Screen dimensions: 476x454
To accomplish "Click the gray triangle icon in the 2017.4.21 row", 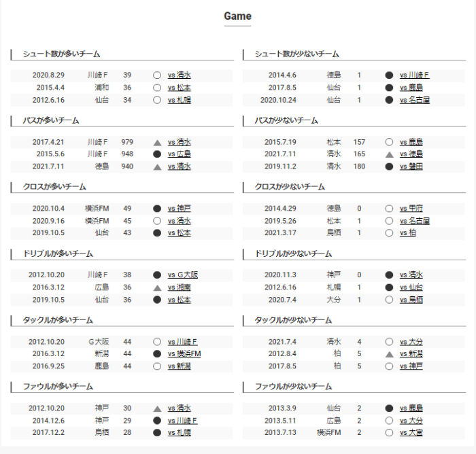I will (x=156, y=142).
